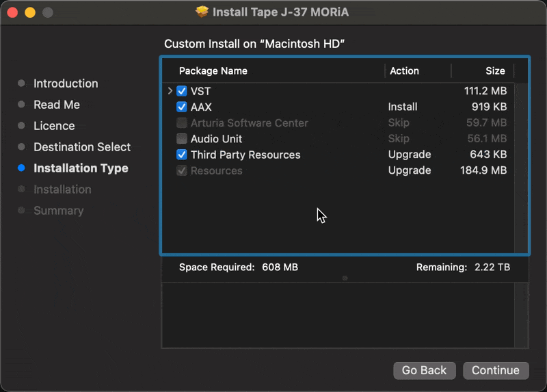Screen dimensions: 547x392
Task: Click the 184.9 MB size for Resources
Action: [x=483, y=170]
